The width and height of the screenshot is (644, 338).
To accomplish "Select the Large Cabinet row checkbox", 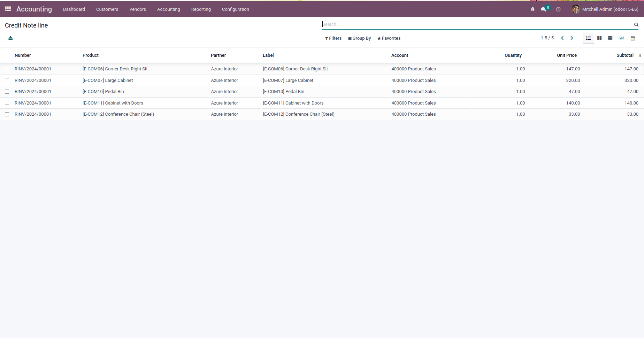I will coord(7,80).
